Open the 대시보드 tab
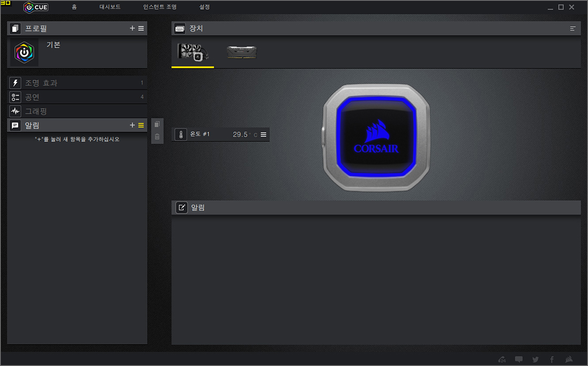Screen dimensions: 588x366 coord(110,7)
